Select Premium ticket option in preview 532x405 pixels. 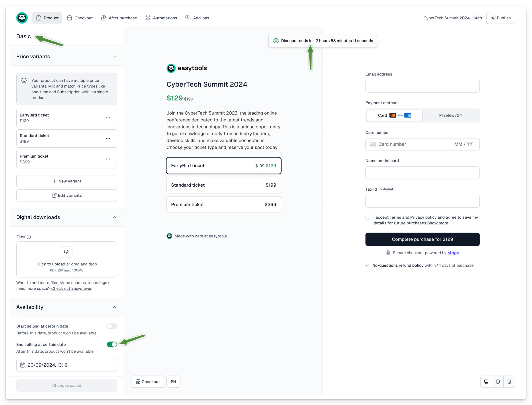(223, 204)
